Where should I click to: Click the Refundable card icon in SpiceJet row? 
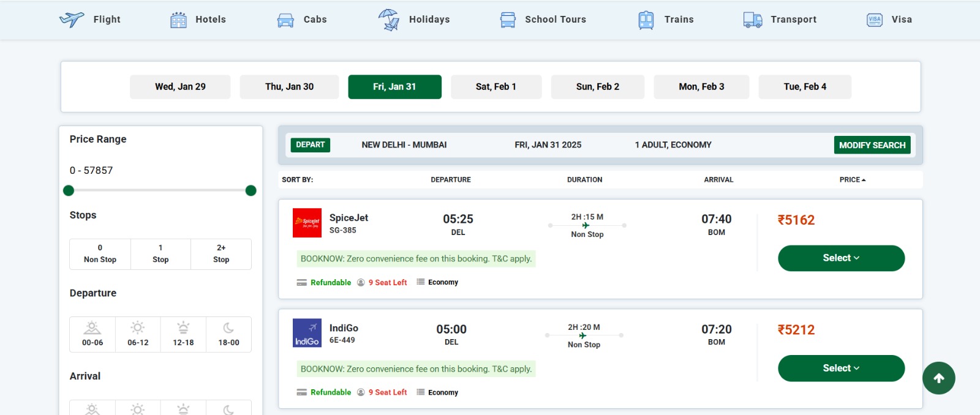click(x=301, y=283)
